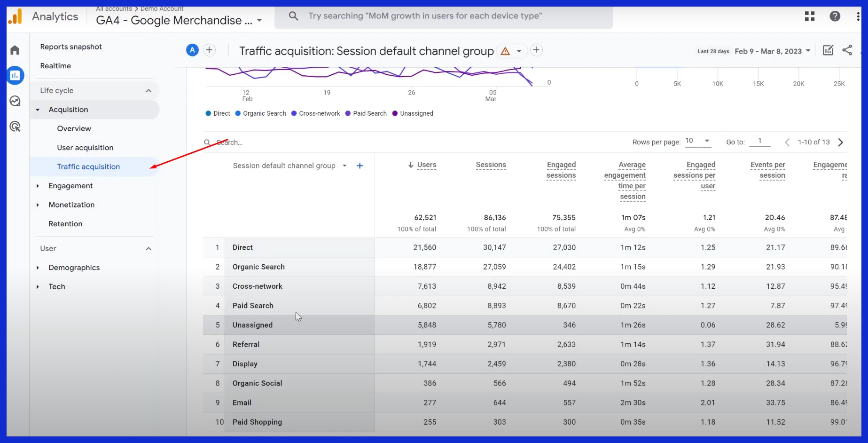Screen dimensions: 868x443
Task: Open Acquisition Overview
Action: click(74, 128)
